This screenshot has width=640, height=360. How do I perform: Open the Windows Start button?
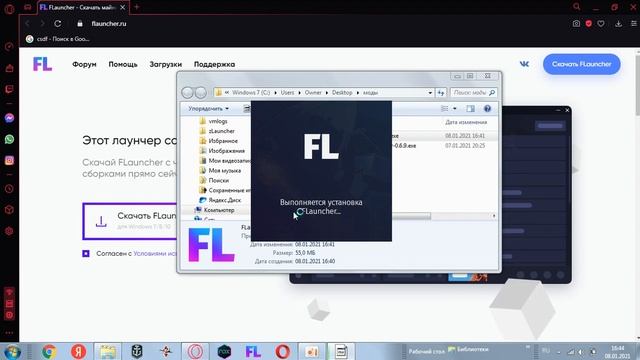(12, 351)
